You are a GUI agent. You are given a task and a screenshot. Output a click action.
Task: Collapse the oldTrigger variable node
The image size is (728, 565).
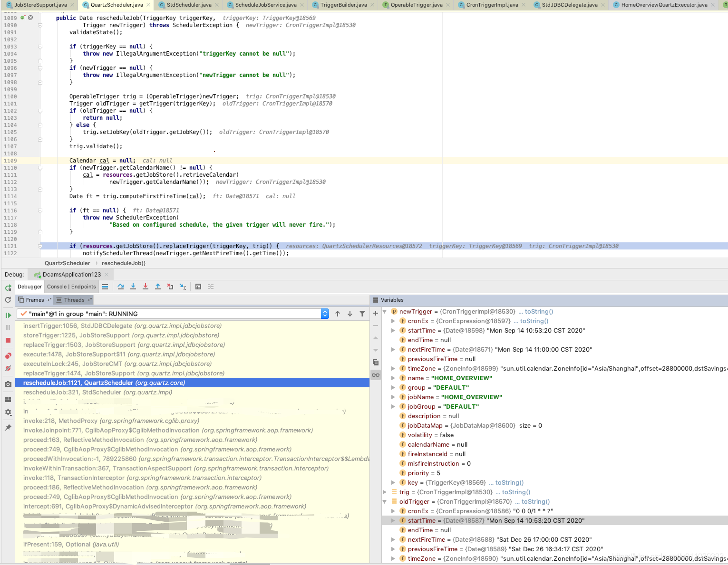tap(385, 501)
